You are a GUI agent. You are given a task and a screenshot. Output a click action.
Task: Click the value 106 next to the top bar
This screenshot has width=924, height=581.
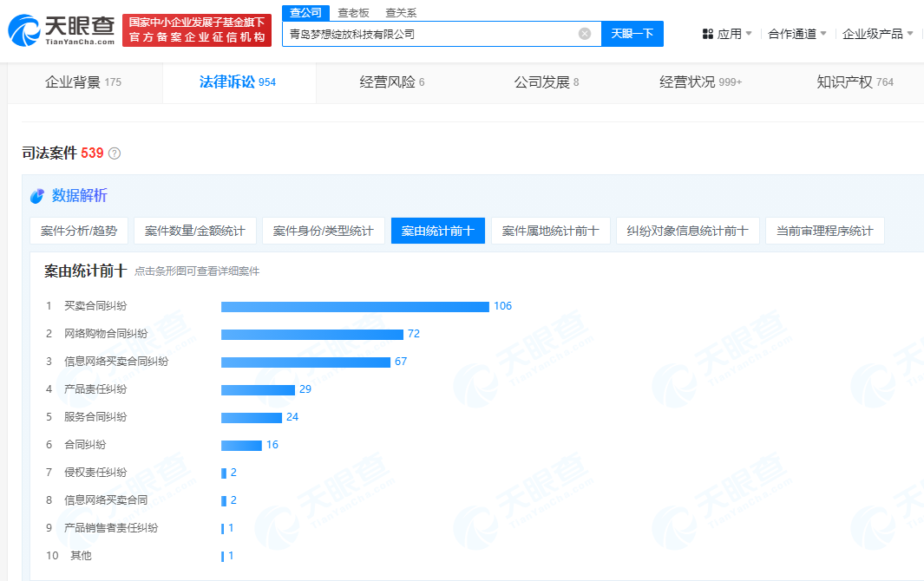(x=502, y=306)
